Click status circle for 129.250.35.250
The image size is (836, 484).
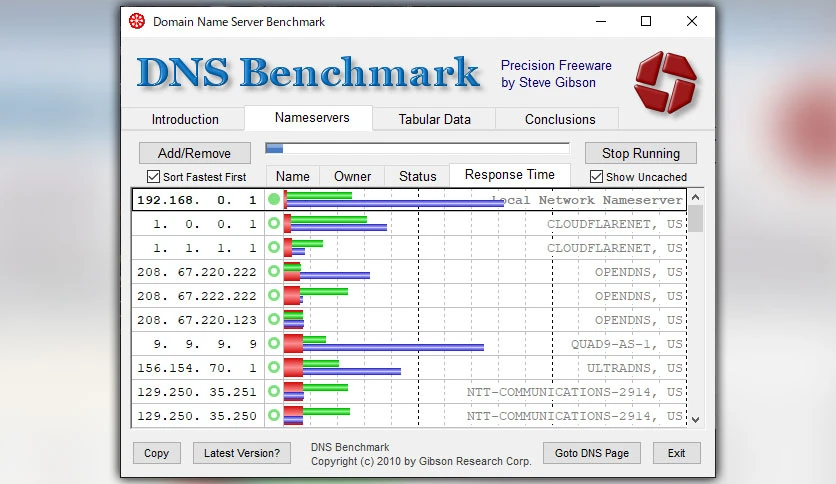point(274,415)
